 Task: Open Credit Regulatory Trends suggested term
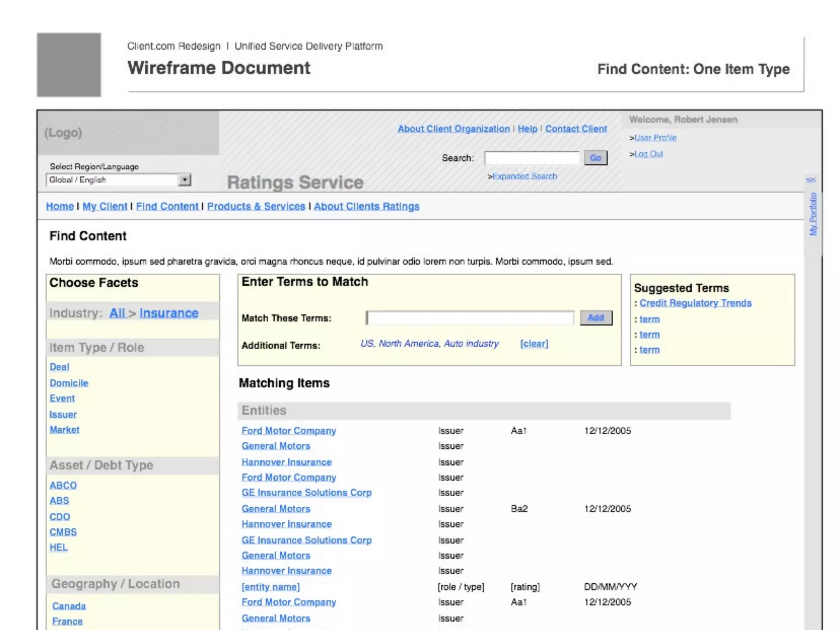pos(695,303)
